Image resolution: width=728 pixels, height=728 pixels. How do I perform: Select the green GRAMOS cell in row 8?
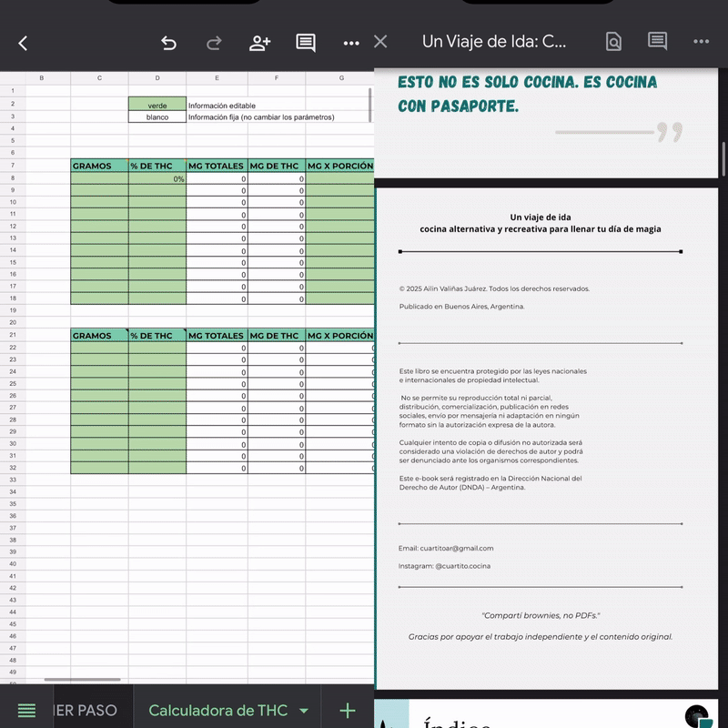pos(99,178)
